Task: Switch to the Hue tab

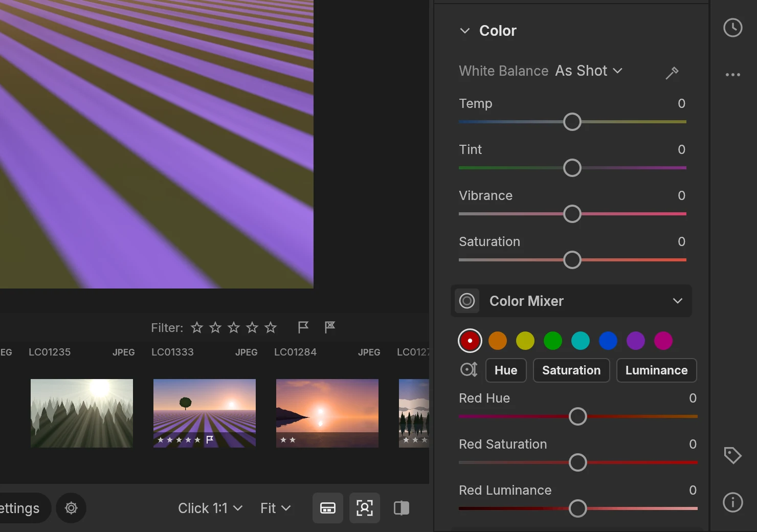Action: tap(506, 370)
